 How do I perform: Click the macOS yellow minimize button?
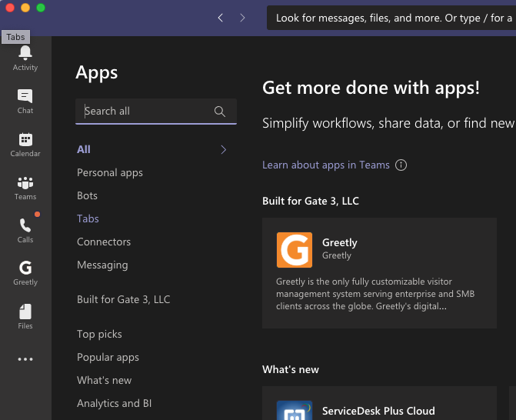point(25,8)
